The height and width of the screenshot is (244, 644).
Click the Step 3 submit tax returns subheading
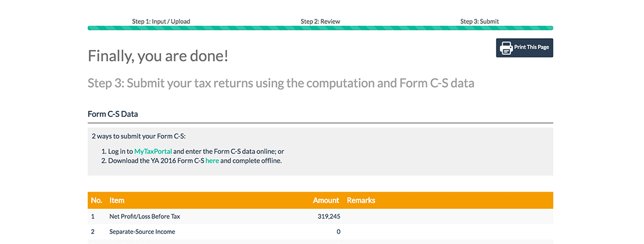(x=281, y=83)
